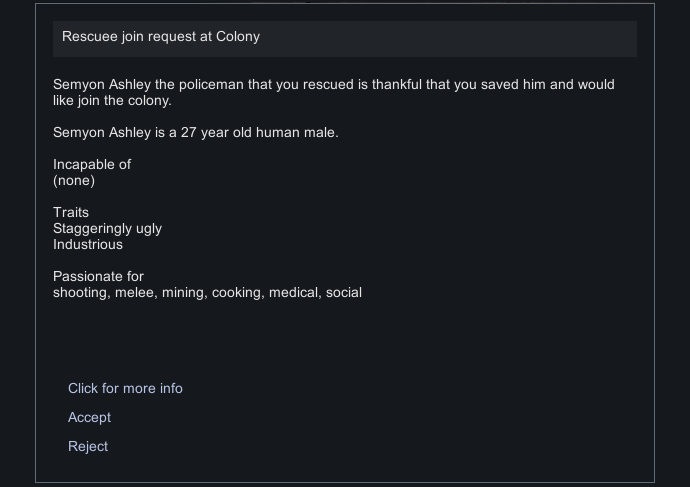This screenshot has width=690, height=487.
Task: Click the word 'medical' in passions list
Action: pos(295,293)
